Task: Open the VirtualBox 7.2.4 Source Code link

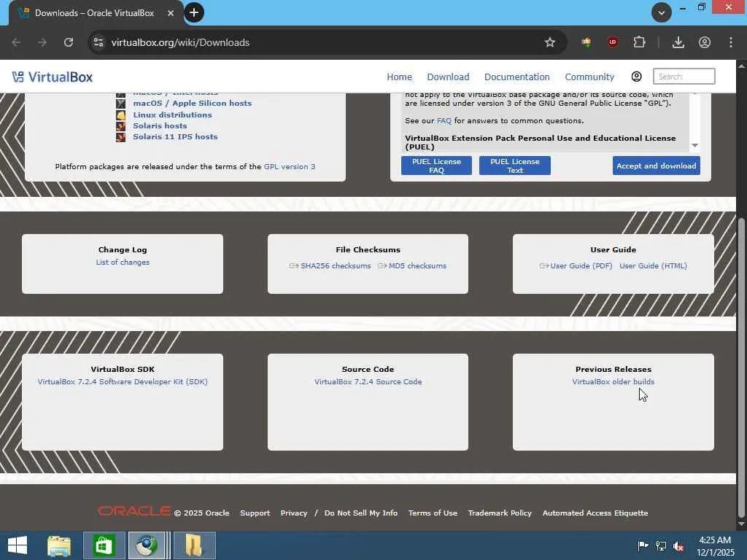Action: [x=368, y=382]
